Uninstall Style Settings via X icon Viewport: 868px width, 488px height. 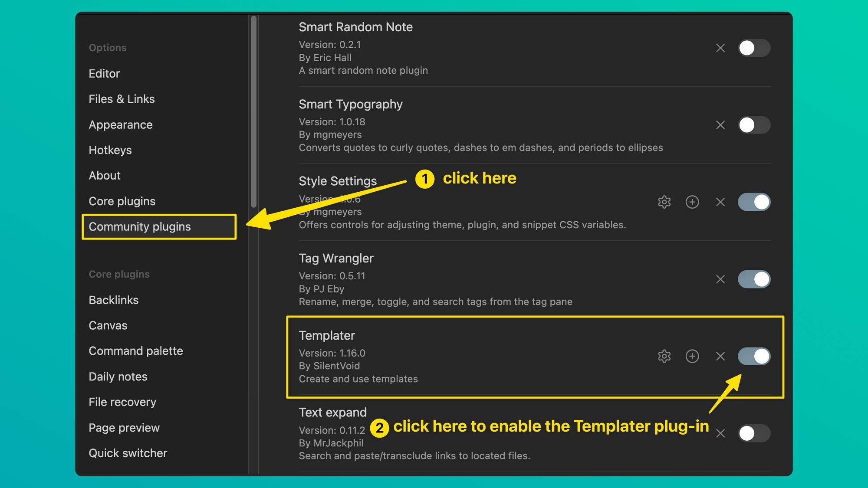(x=720, y=202)
